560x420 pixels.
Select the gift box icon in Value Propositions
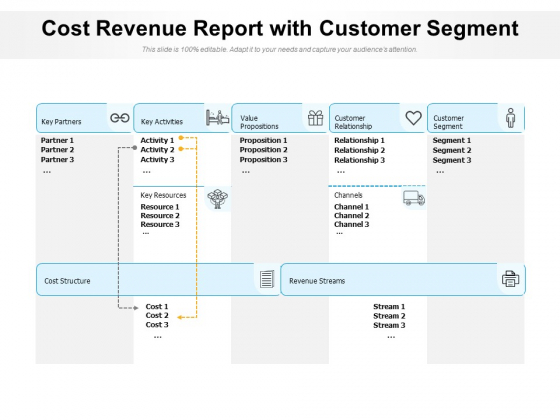tap(315, 118)
